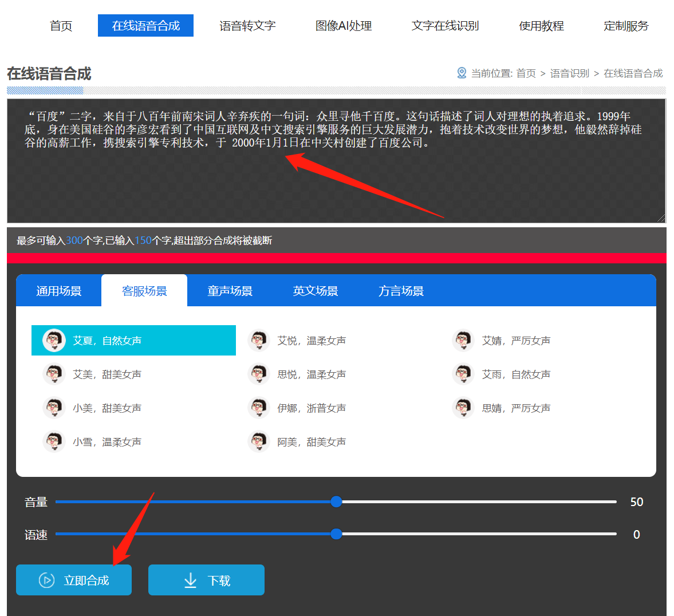
Task: Follow the 语音识别 breadcrumb link
Action: click(x=570, y=73)
